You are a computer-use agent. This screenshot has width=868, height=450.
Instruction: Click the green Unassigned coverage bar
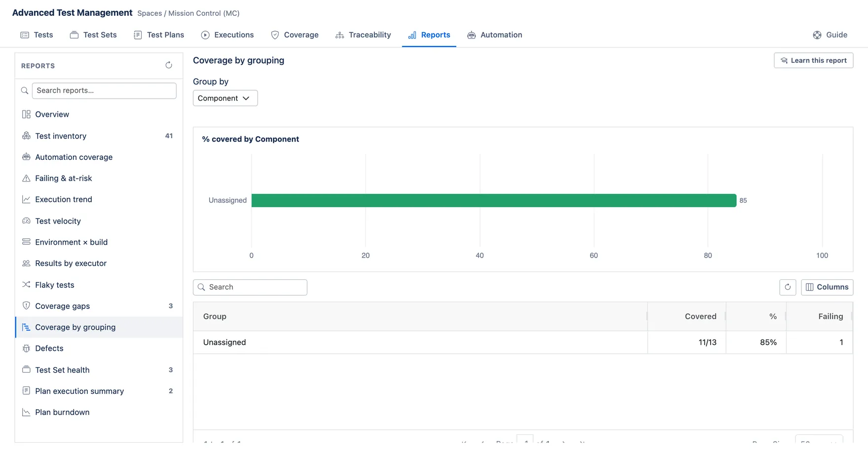point(494,200)
